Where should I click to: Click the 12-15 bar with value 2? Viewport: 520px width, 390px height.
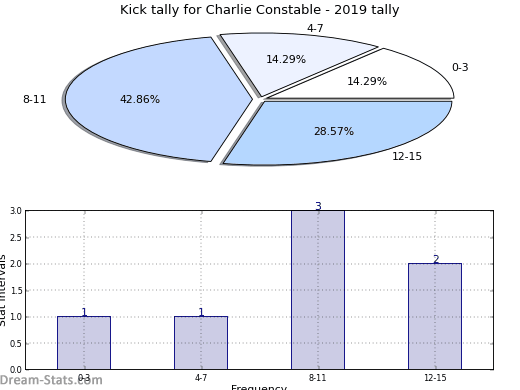tap(435, 316)
